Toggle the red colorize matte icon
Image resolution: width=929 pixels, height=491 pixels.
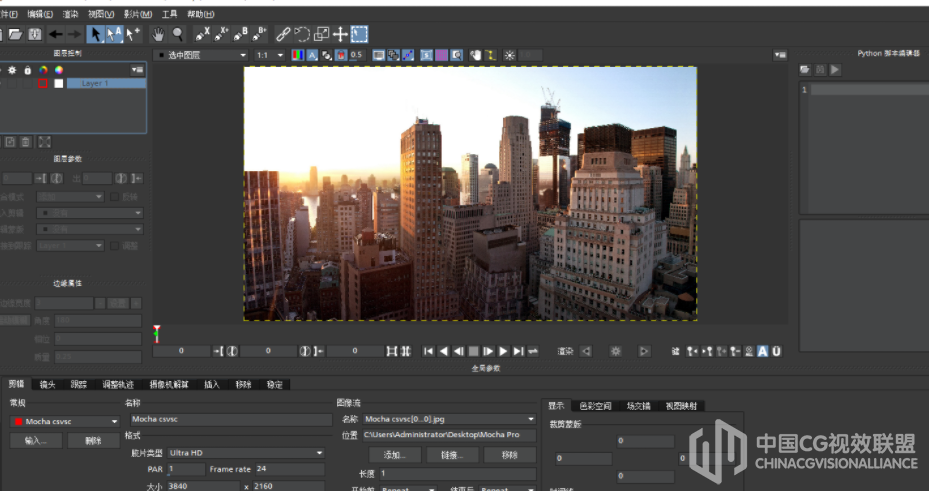click(341, 55)
